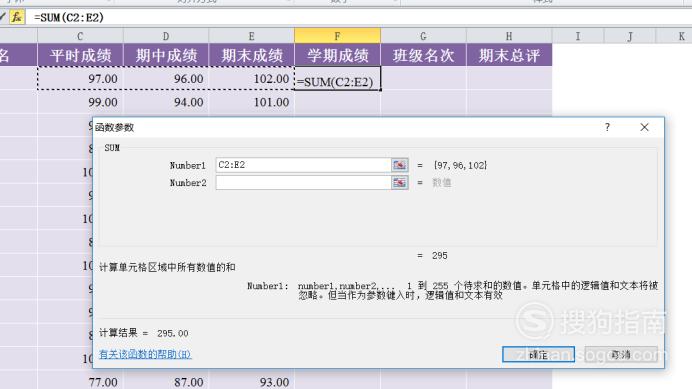This screenshot has width=692, height=389.
Task: Click the 学期成绩 header cell
Action: 338,55
